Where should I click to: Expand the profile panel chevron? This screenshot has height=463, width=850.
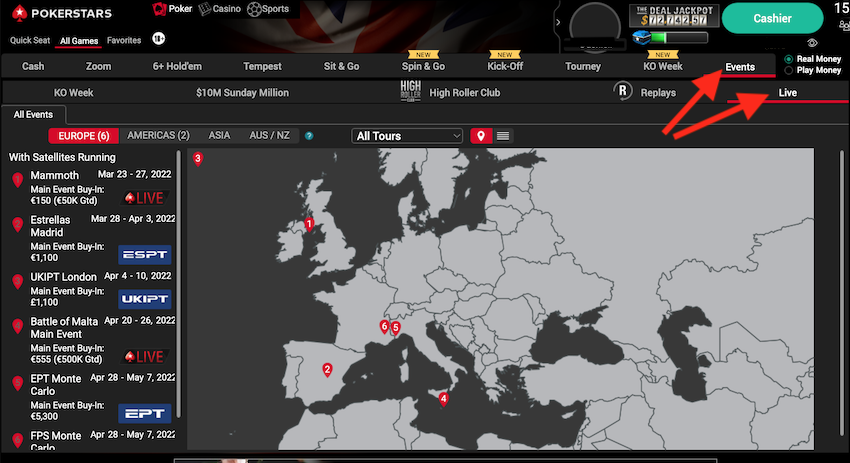click(558, 22)
